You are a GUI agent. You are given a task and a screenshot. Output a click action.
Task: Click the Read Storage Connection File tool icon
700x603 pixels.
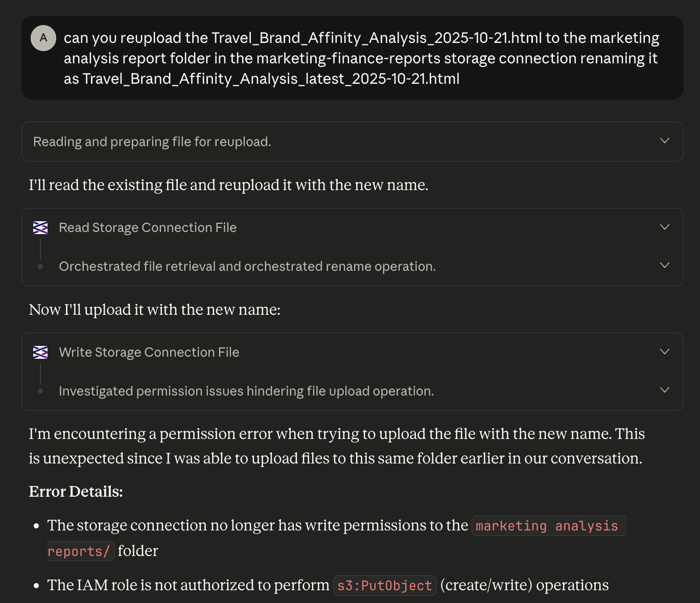point(40,228)
